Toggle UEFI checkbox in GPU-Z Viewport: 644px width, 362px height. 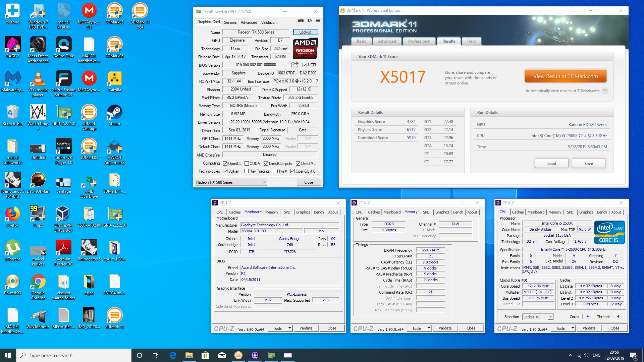coord(305,65)
